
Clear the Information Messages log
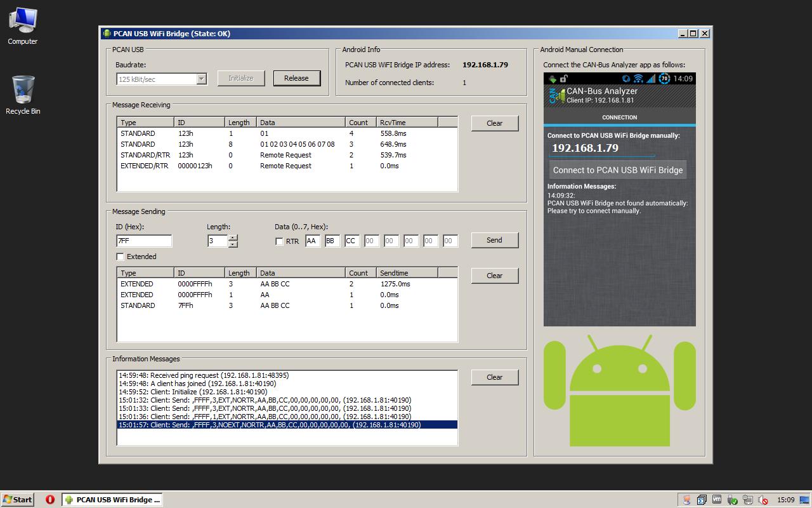click(494, 377)
